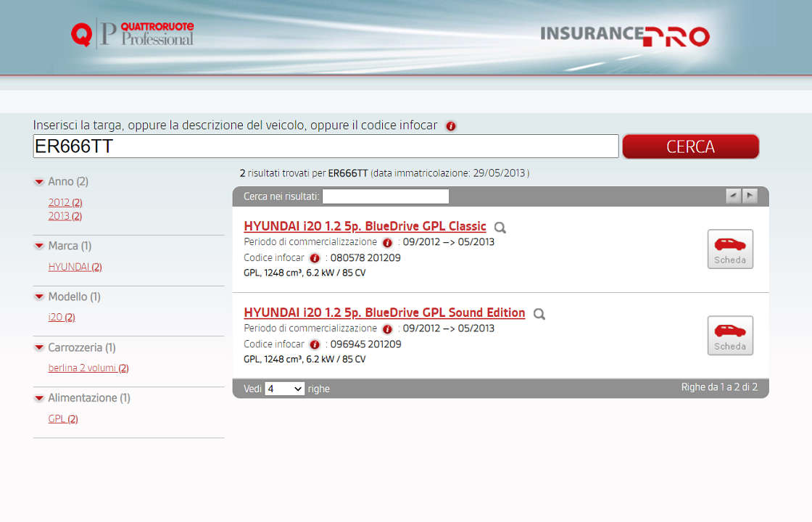Click the '080578 201209' infocar code
Image resolution: width=812 pixels, height=522 pixels.
(365, 258)
